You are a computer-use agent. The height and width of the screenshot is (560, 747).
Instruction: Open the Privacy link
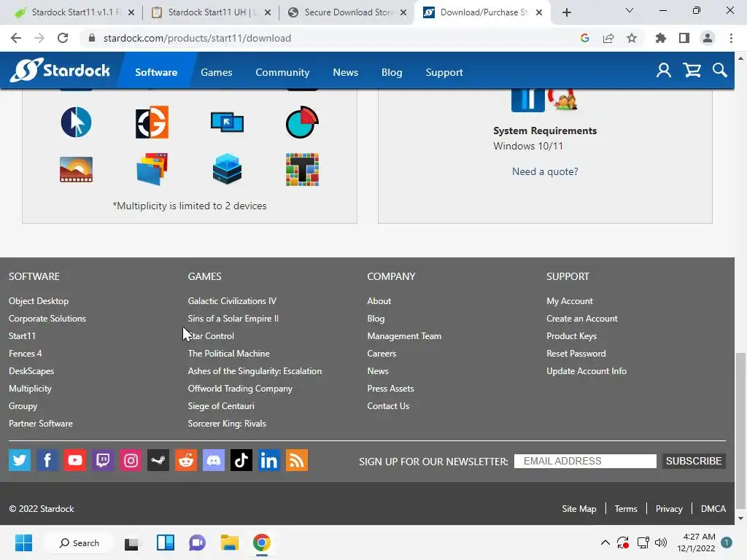(x=669, y=508)
